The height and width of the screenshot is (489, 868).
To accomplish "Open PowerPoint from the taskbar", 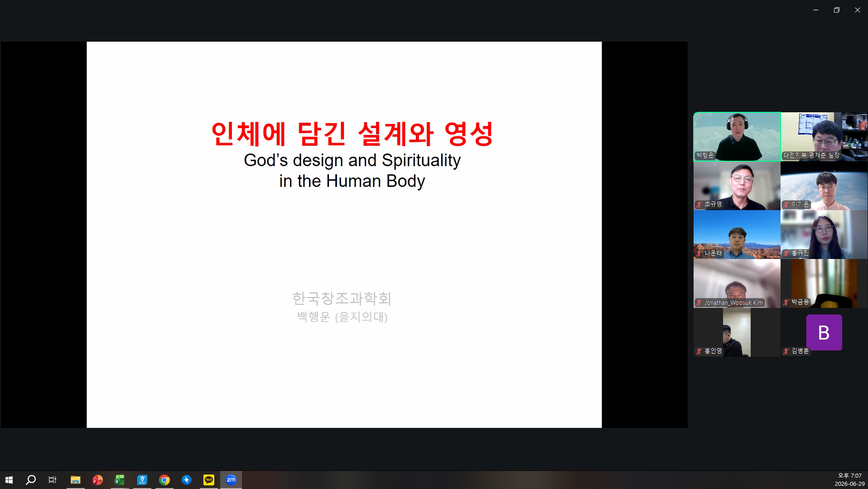I will click(97, 480).
